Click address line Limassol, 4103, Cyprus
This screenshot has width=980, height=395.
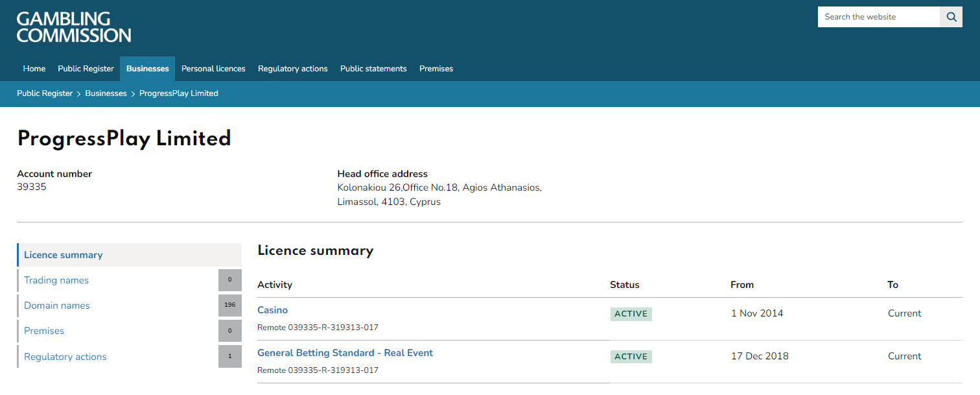point(389,202)
